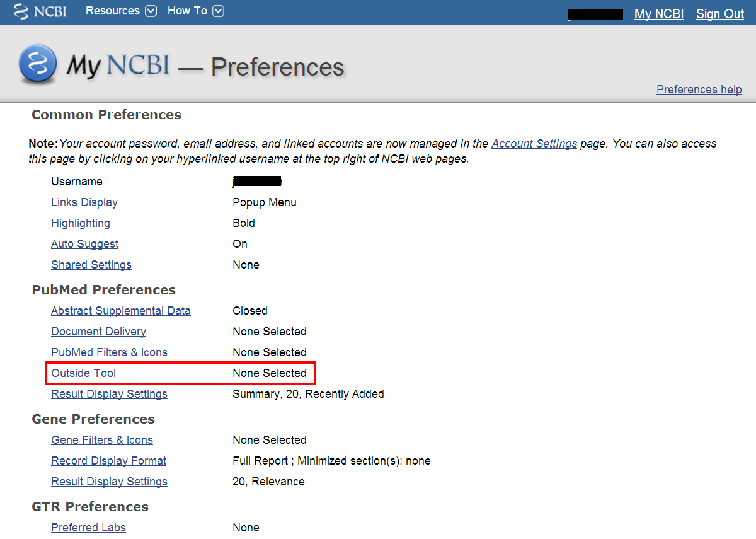Click the My NCBI blue helix logo
The height and width of the screenshot is (539, 756).
click(x=39, y=64)
